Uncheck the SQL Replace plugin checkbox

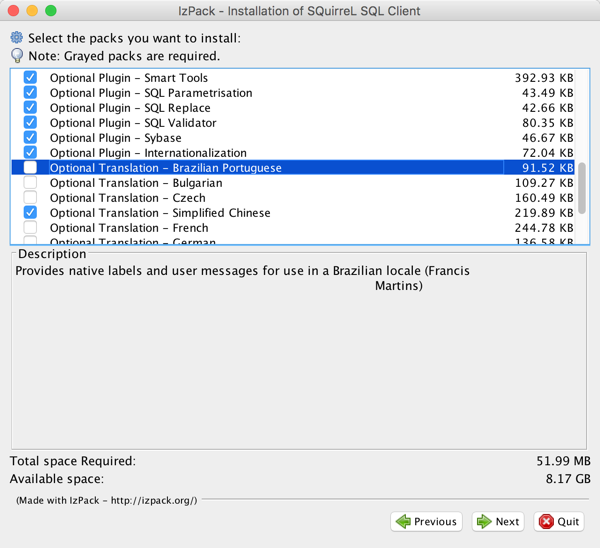point(30,108)
